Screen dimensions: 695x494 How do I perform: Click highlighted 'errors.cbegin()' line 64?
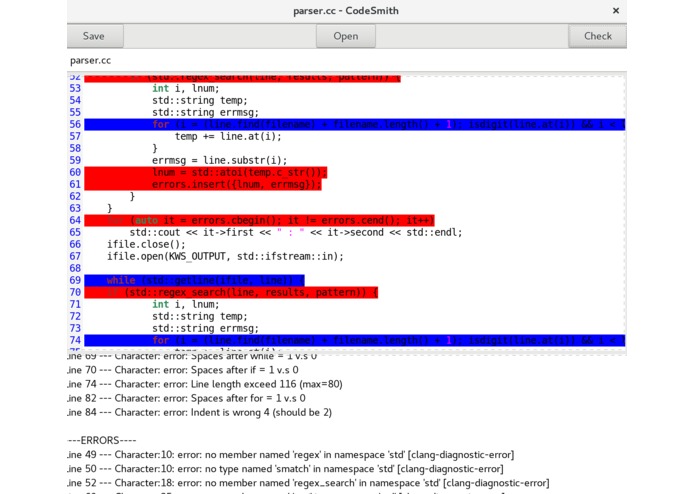click(x=259, y=220)
